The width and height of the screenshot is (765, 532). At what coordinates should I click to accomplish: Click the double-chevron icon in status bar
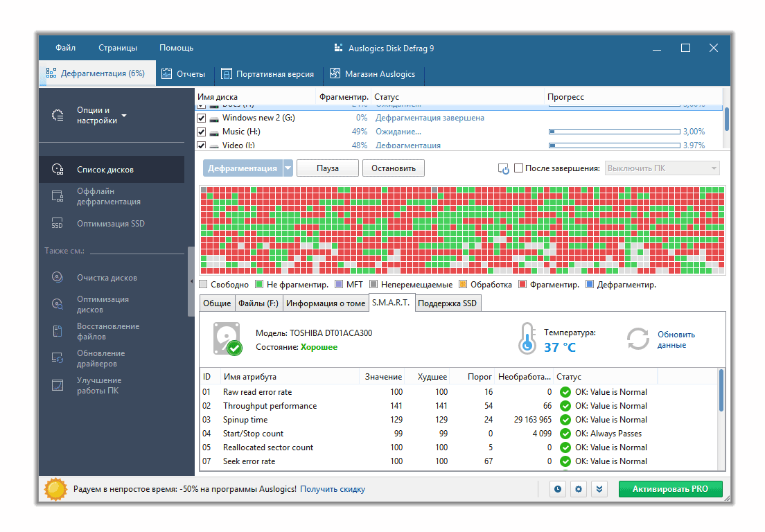599,489
